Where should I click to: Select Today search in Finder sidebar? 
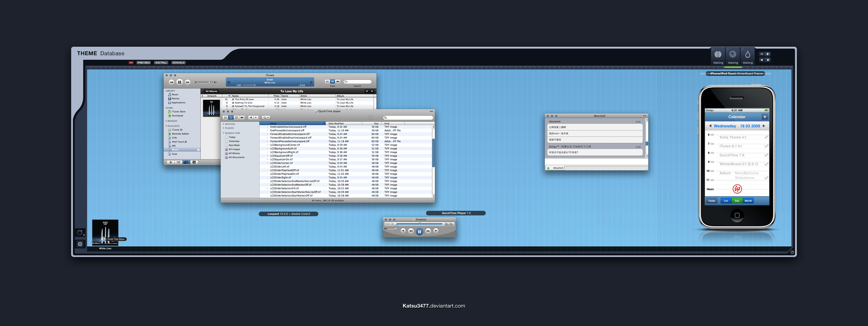tap(231, 137)
